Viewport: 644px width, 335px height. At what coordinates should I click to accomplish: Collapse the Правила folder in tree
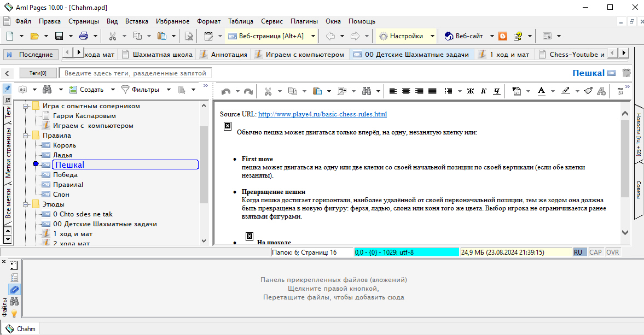[x=26, y=136]
